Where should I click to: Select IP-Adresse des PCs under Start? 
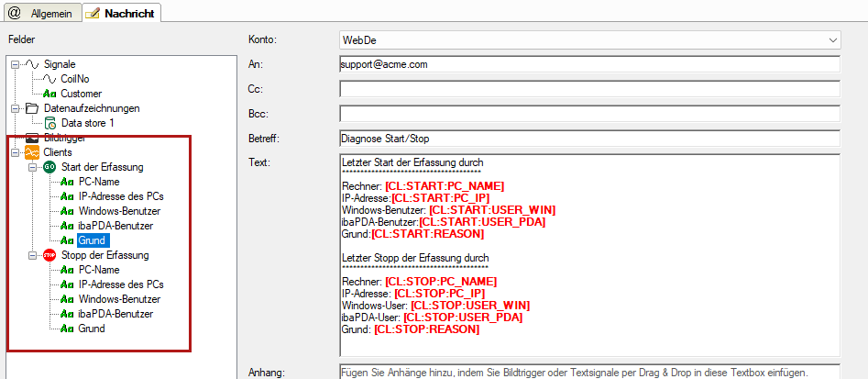tap(121, 196)
